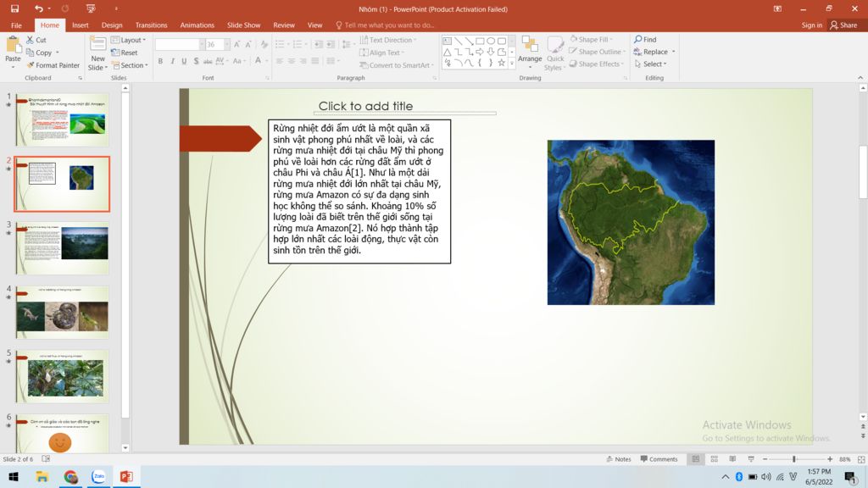Click the Format Painter tool
868x488 pixels.
[53, 65]
